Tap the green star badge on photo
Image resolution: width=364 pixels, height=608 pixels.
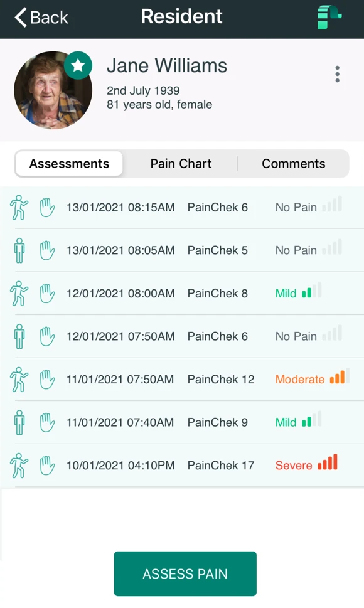click(x=78, y=65)
